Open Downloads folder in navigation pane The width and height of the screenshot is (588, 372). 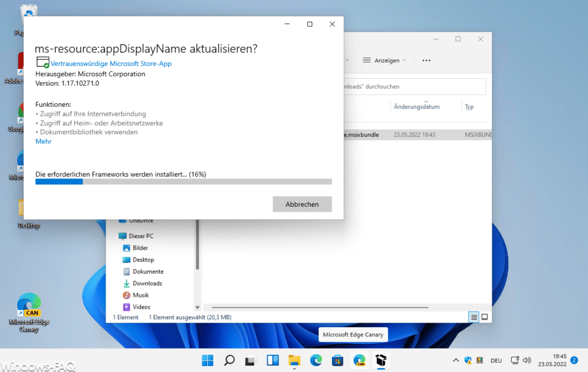(x=142, y=283)
